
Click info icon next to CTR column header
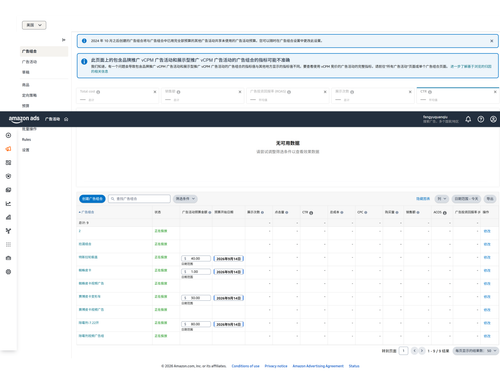coord(311,213)
